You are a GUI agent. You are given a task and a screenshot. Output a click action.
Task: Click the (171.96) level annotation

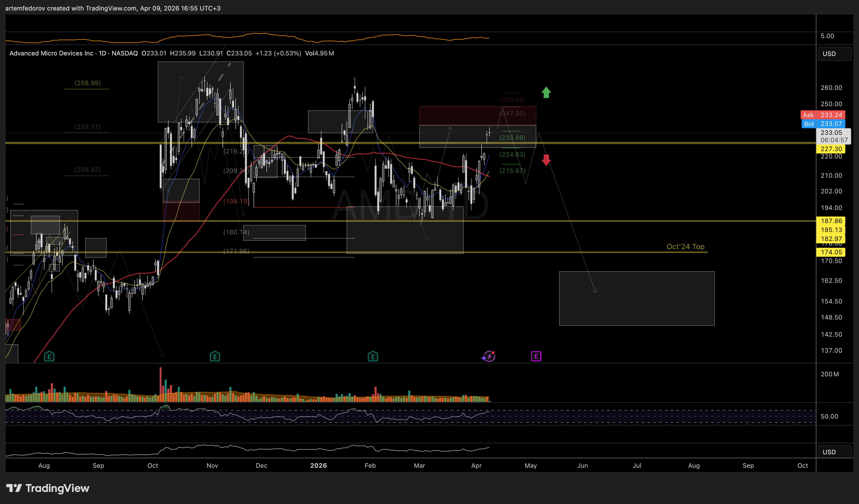[x=236, y=251]
